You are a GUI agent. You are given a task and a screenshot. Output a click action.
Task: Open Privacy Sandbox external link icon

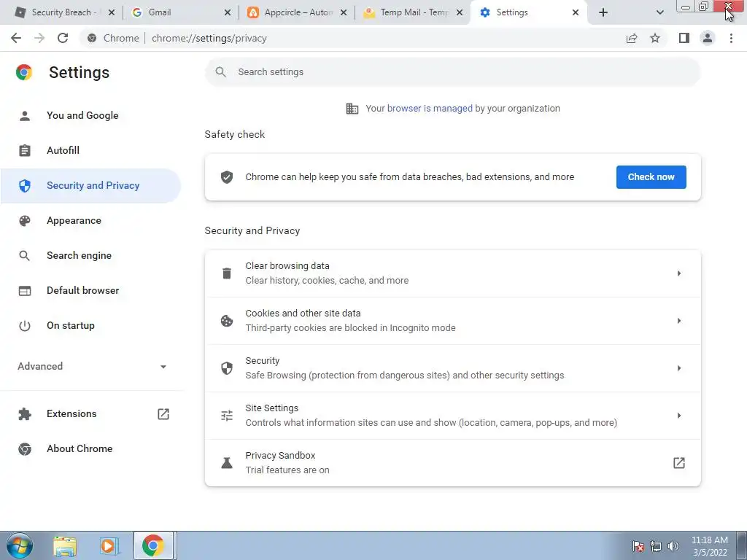(x=679, y=463)
